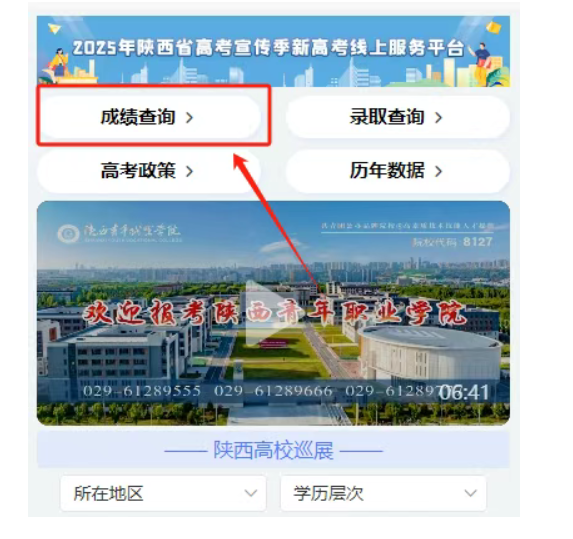Click the 06:41 video duration label
Screen dimensions: 573x539
click(464, 393)
